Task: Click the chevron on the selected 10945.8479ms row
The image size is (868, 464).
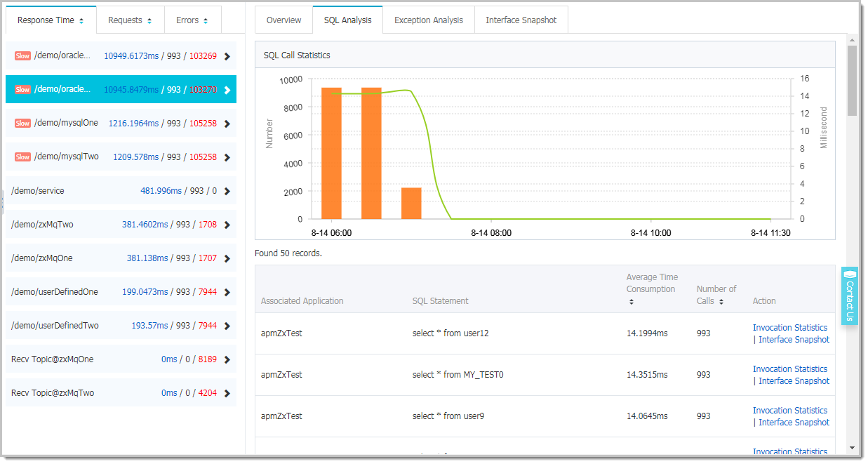Action: click(227, 90)
